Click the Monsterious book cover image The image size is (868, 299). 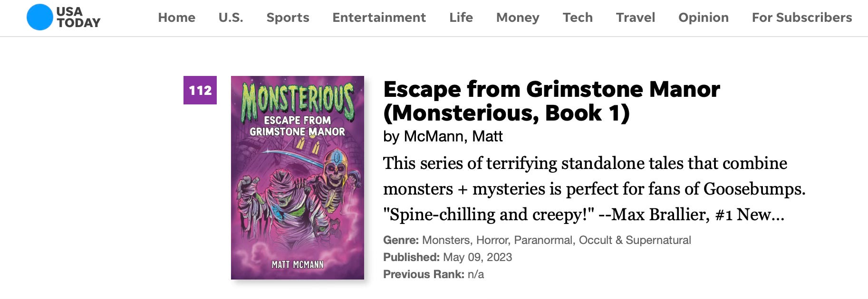[298, 178]
